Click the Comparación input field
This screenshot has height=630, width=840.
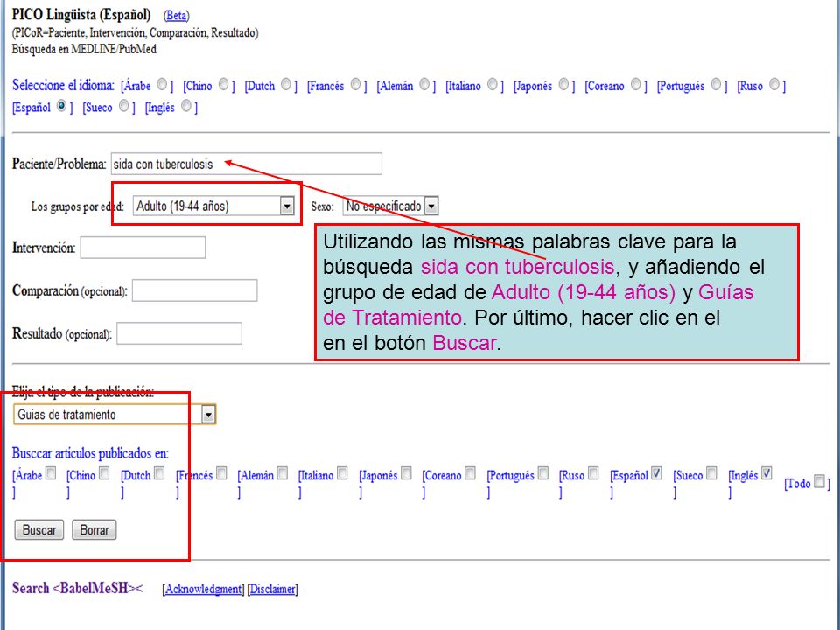pos(194,290)
